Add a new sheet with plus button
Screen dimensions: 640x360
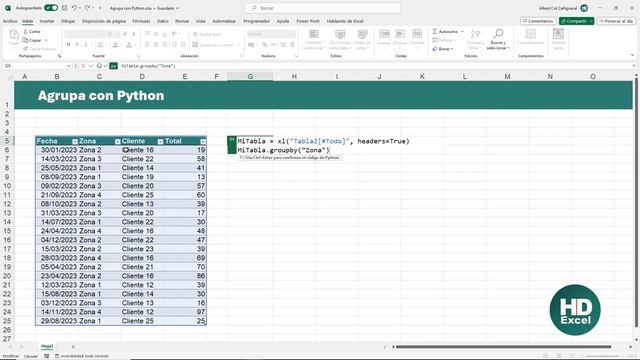point(73,347)
